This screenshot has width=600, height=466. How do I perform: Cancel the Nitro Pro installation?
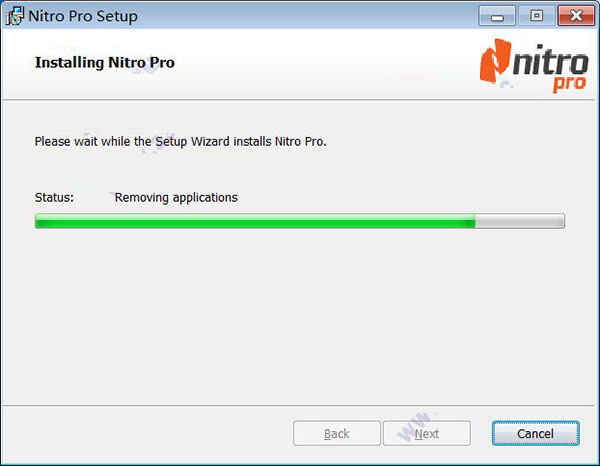[x=536, y=433]
